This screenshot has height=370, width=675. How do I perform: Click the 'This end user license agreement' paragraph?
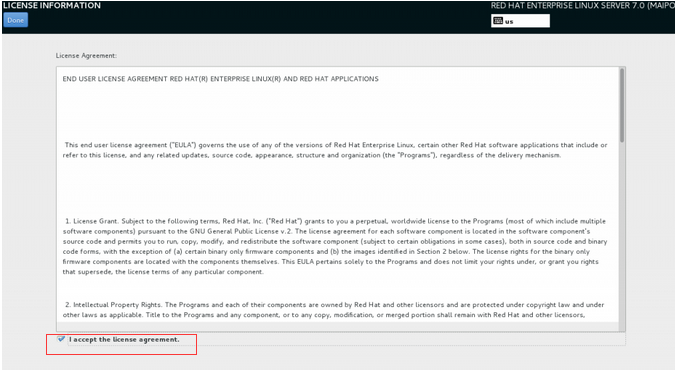point(335,150)
